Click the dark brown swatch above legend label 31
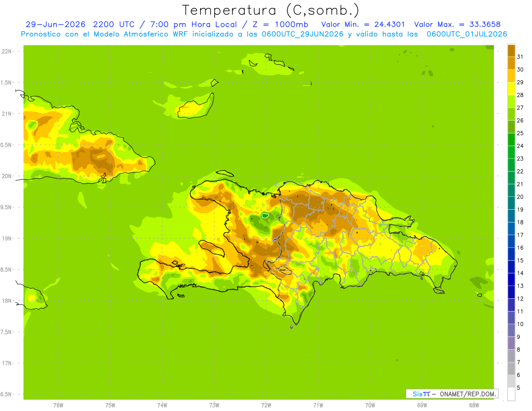532x411 pixels. pyautogui.click(x=511, y=50)
